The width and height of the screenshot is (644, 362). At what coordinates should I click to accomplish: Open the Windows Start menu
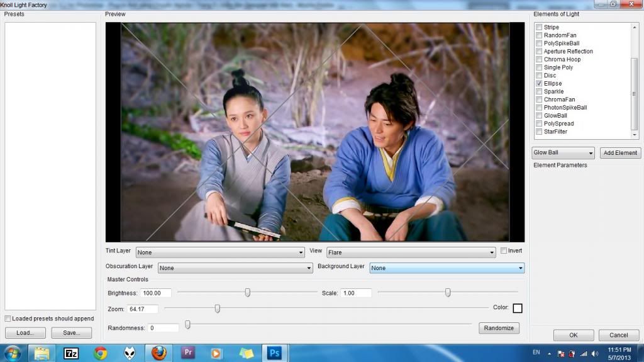coord(13,353)
